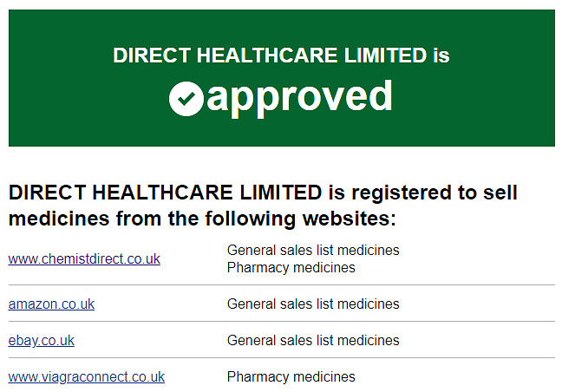Click the word "websites:" in the heading
The width and height of the screenshot is (562, 392).
click(350, 219)
